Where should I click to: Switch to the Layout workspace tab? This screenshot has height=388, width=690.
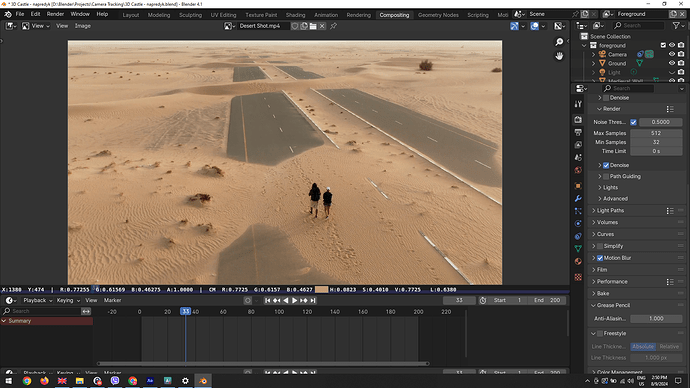[131, 15]
